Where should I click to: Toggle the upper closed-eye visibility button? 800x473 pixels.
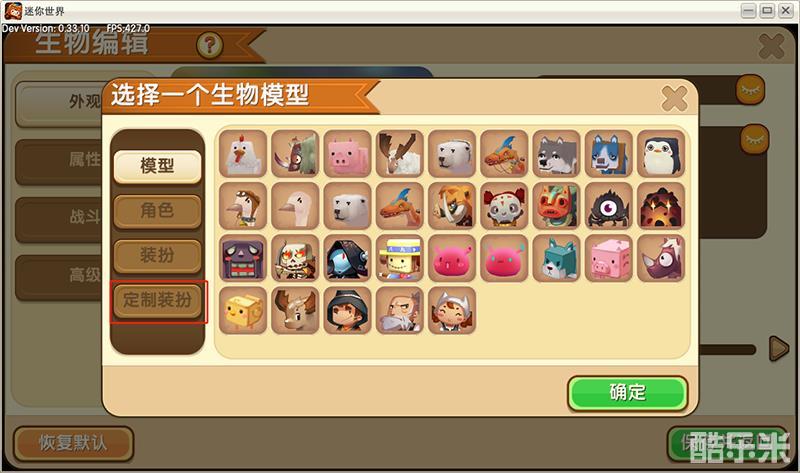click(x=750, y=90)
